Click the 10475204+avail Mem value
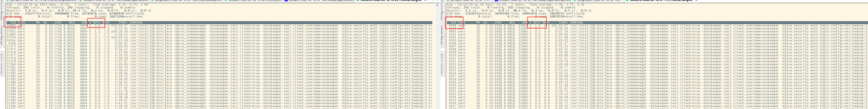Screen dimensions: 868x109 126,17
